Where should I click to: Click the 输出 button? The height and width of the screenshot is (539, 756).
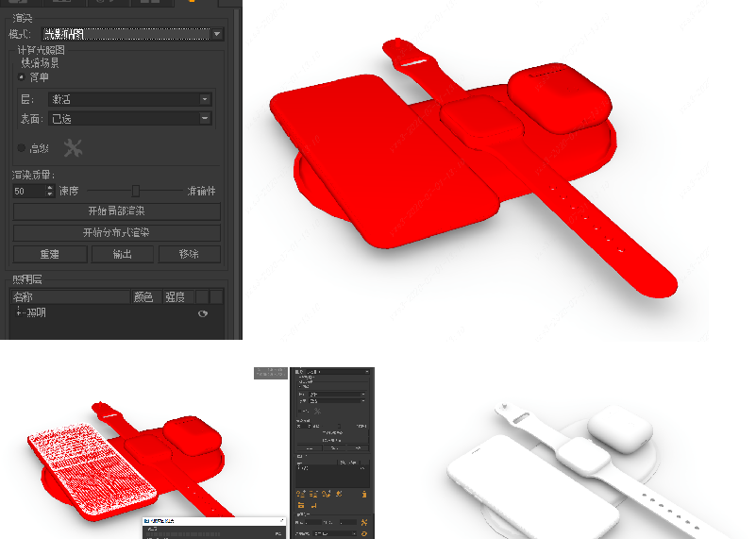[x=122, y=254]
